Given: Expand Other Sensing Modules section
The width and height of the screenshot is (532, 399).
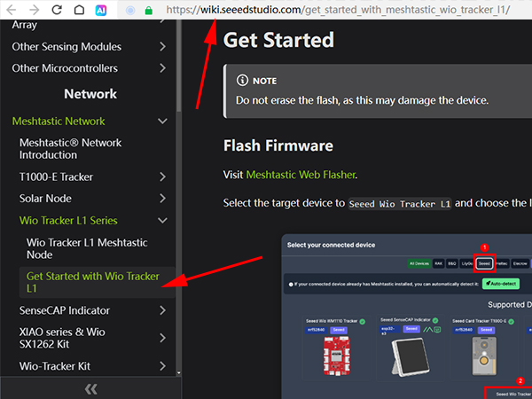Looking at the screenshot, I should coord(162,46).
